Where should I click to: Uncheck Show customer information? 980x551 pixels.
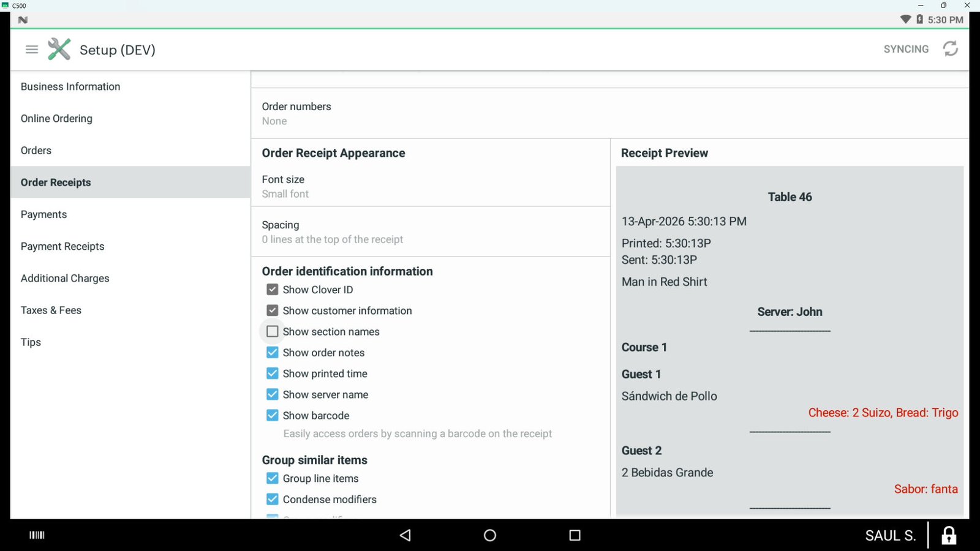pos(273,310)
